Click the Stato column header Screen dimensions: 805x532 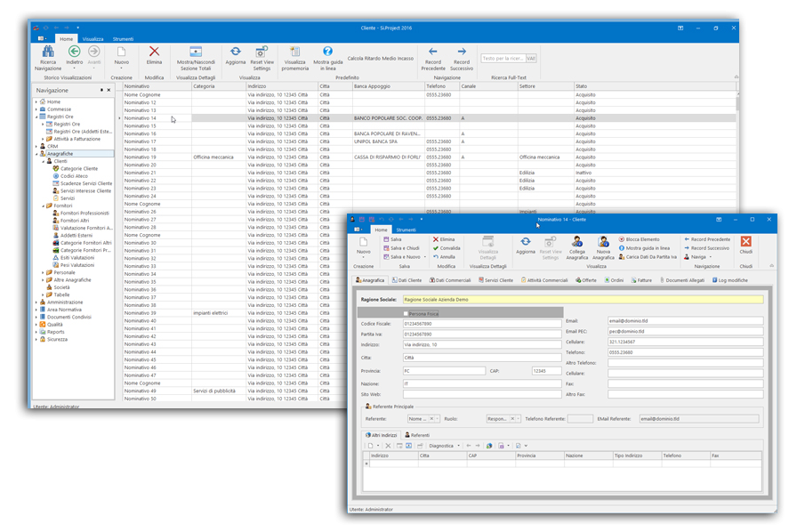coord(655,86)
